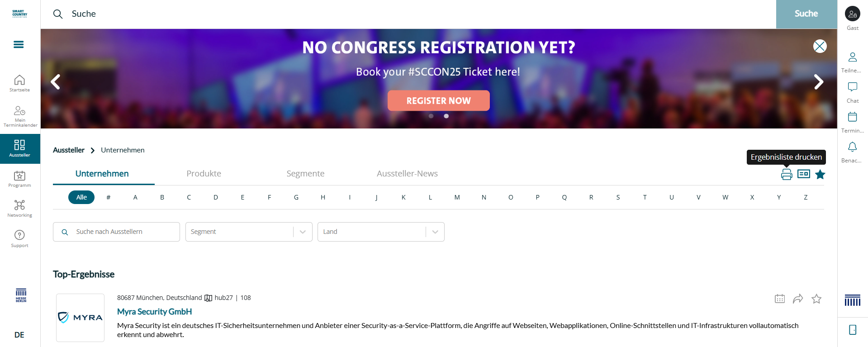
Task: Bookmark Myra Security GmbH with the star
Action: 816,299
